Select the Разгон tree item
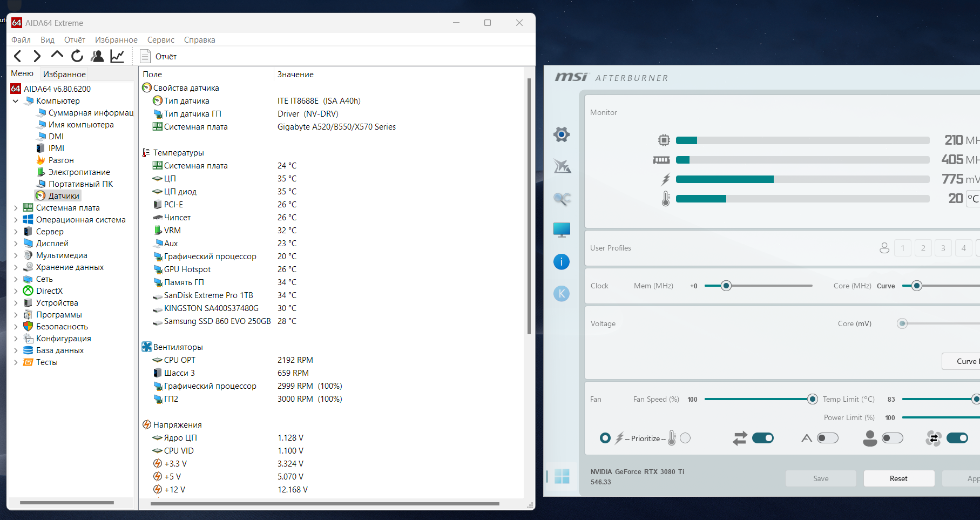 pos(55,160)
